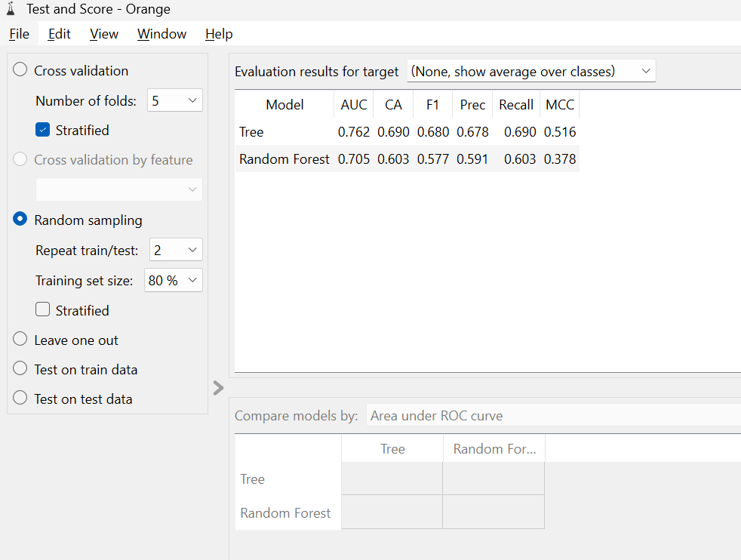
Task: Click the Orange app icon in title bar
Action: click(x=11, y=8)
